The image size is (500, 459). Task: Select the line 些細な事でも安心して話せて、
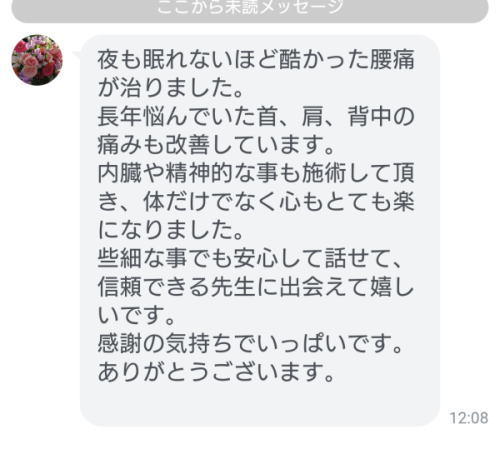click(x=250, y=258)
